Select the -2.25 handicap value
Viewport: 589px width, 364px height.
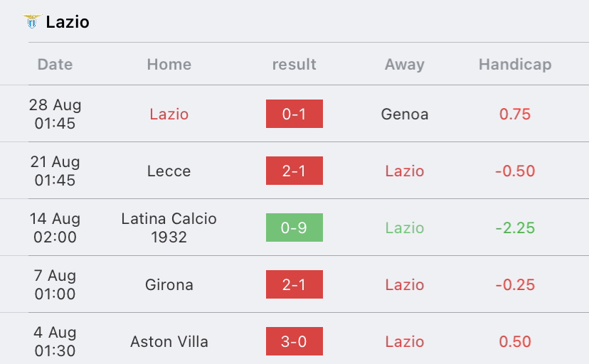[515, 227]
